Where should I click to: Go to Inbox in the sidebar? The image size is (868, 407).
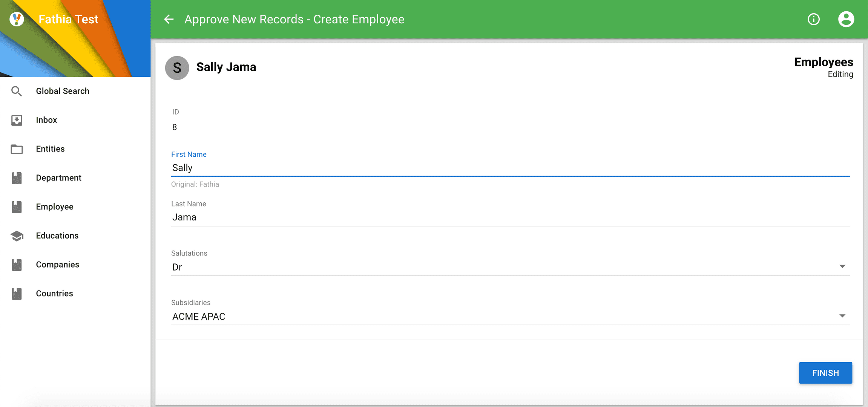(75, 120)
